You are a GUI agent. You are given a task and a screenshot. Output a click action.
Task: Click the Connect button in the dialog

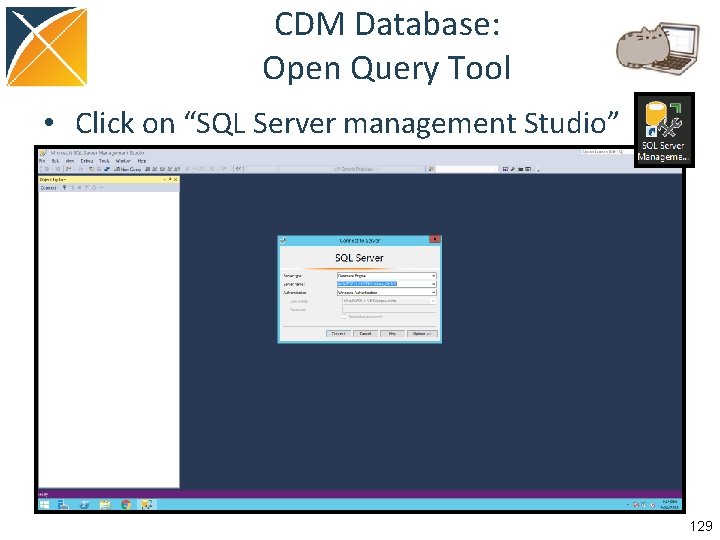[338, 333]
